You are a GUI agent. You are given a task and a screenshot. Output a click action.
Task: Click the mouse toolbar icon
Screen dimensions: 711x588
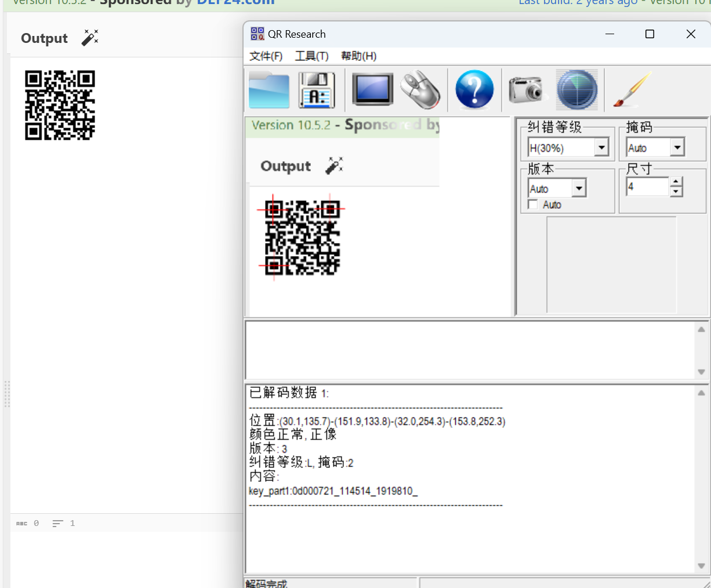(421, 89)
